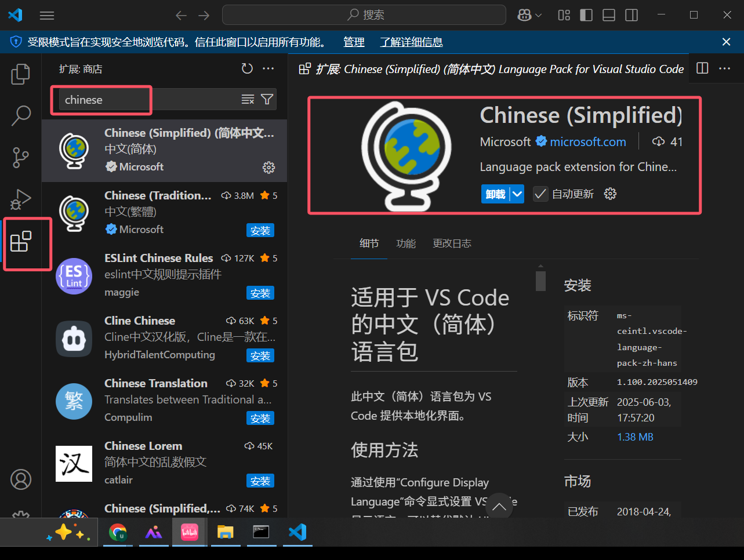
Task: Select Chinese Lorem row title
Action: [143, 446]
